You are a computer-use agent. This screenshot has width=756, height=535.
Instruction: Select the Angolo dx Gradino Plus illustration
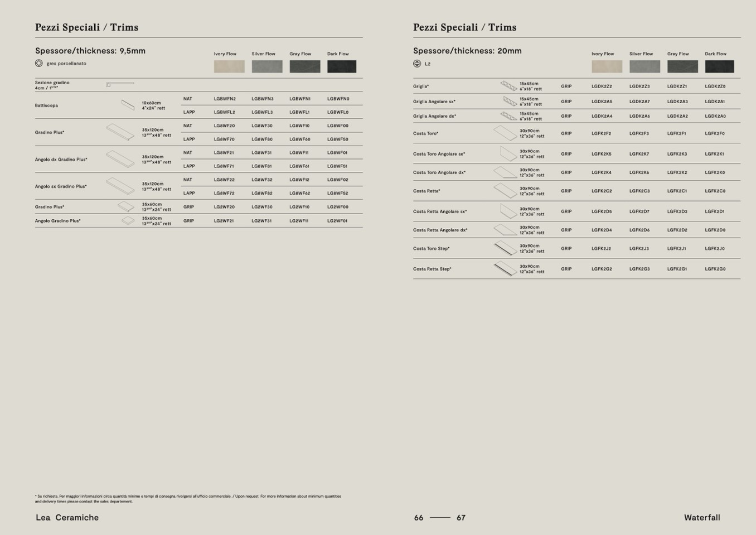[120, 159]
